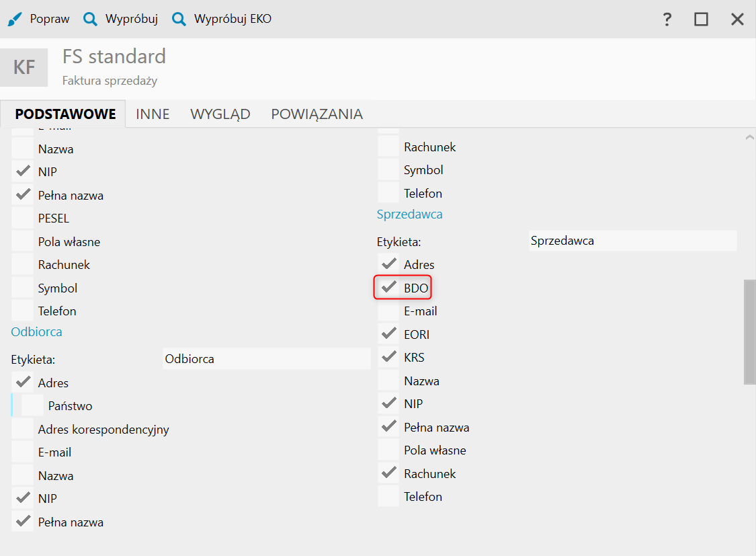Go to the POWIĄZANIA tab
Screen dimensions: 756x556
coord(317,114)
